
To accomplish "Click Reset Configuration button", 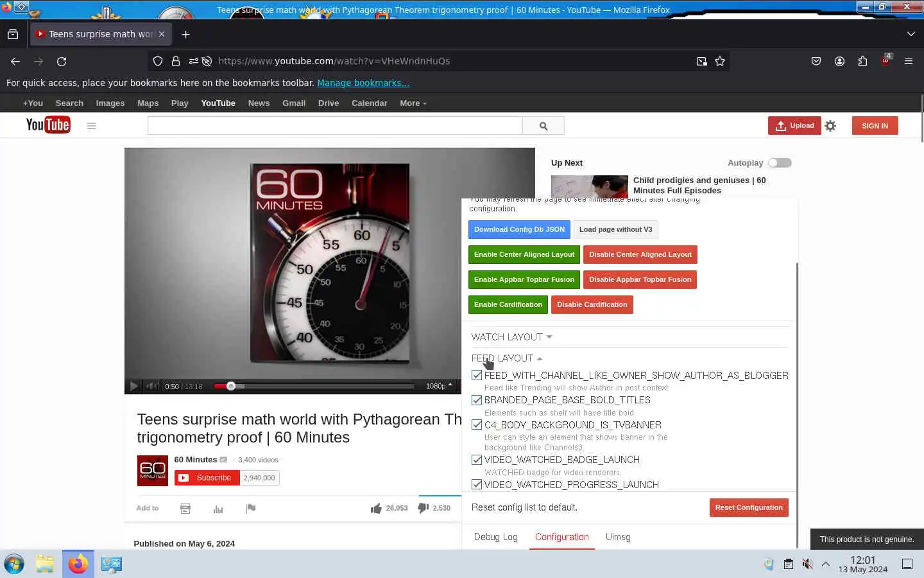I will pos(749,507).
